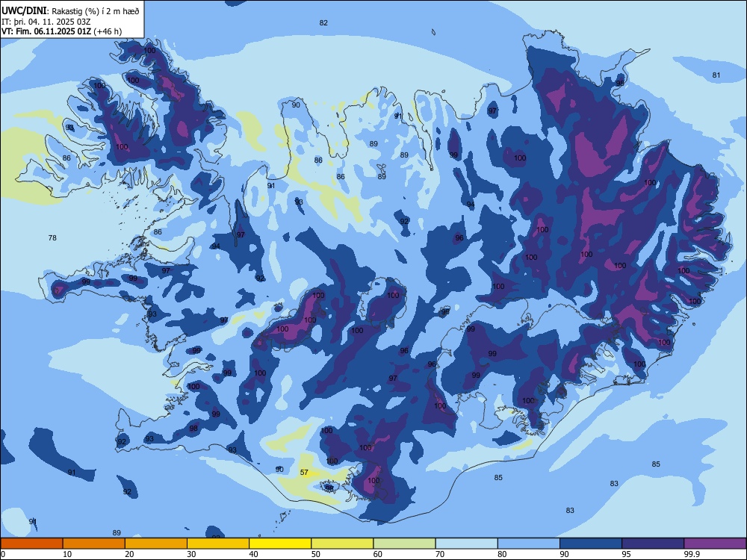Click the legend tick label 60
747x560 pixels.
coord(378,554)
